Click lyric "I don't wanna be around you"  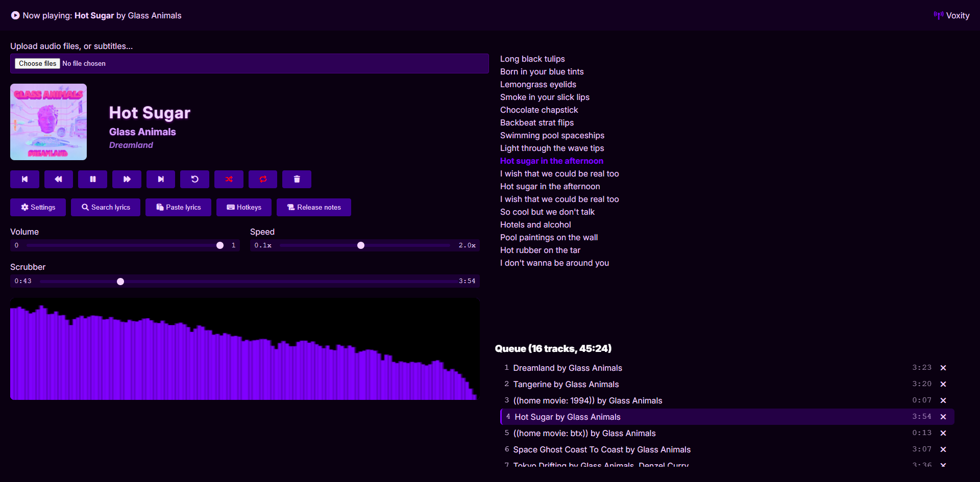point(554,263)
